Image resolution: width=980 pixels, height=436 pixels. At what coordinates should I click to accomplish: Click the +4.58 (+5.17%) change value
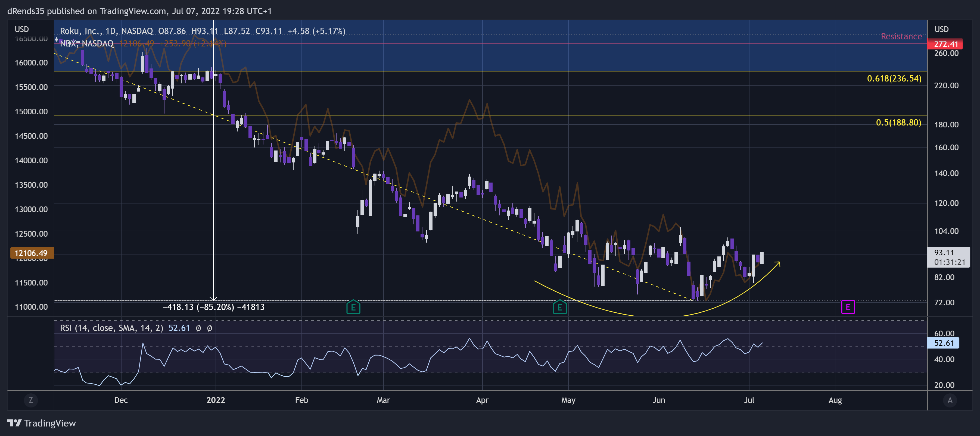coord(316,31)
